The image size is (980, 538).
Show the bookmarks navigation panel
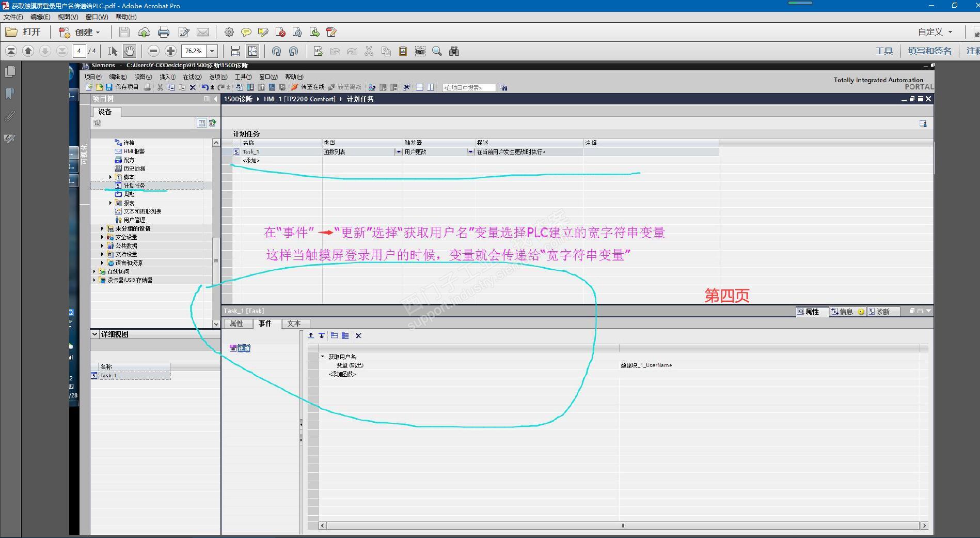(x=10, y=94)
